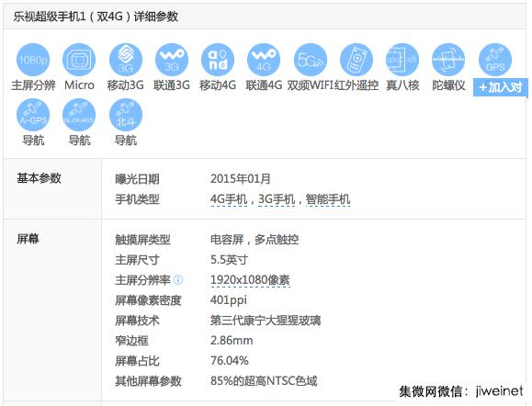This screenshot has width=532, height=406.
Task: Click the 主屏尺寸 label
Action: tap(137, 260)
